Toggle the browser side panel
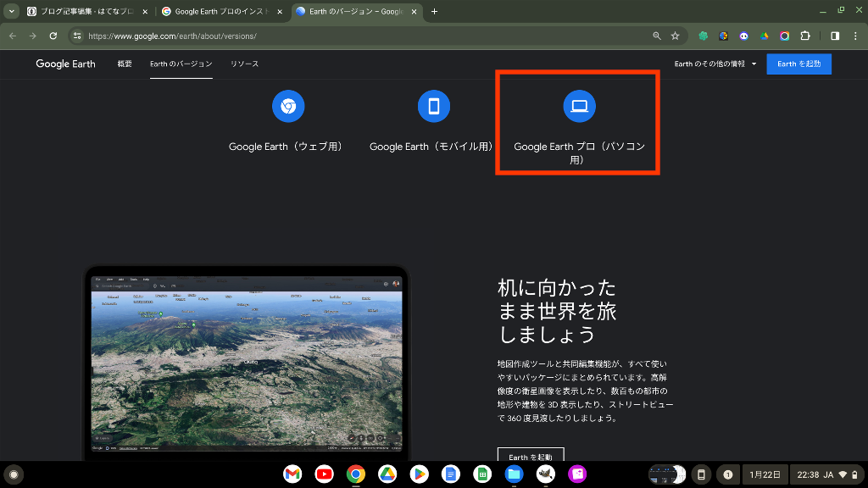The height and width of the screenshot is (488, 868). coord(835,36)
